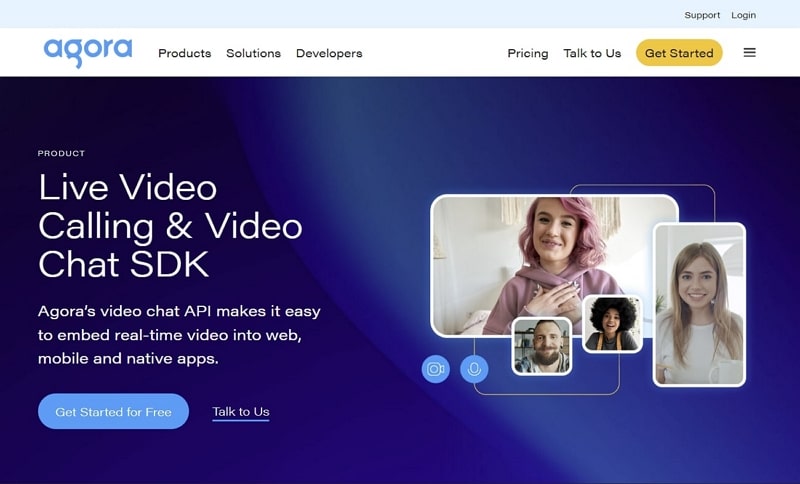Click the Live Video Calling heading

pos(170,225)
